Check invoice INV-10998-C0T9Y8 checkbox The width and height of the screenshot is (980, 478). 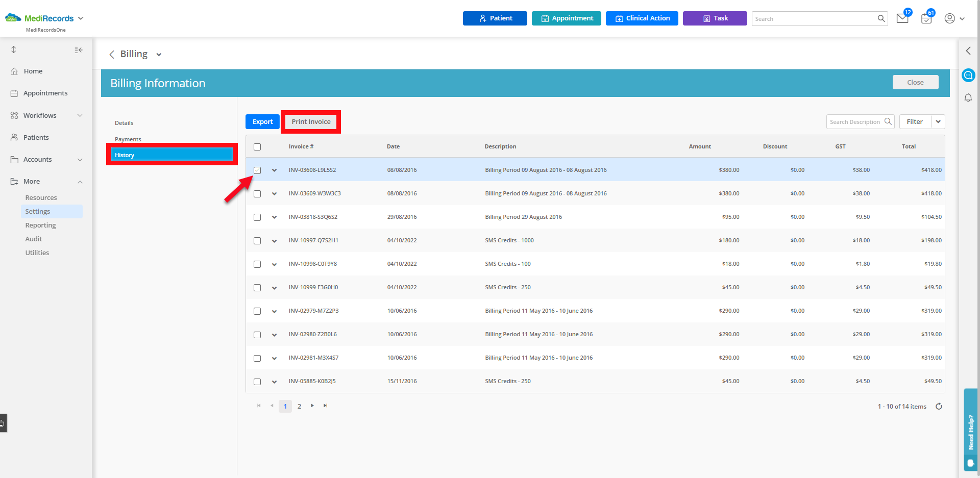point(257,264)
